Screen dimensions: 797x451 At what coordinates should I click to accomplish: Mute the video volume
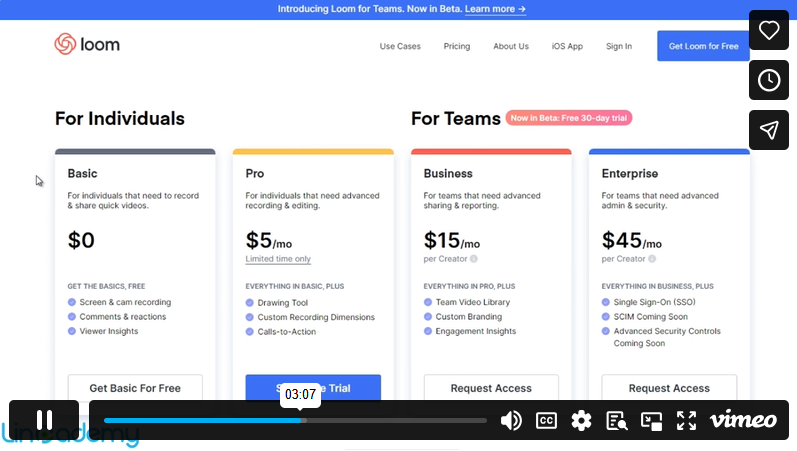pos(511,420)
